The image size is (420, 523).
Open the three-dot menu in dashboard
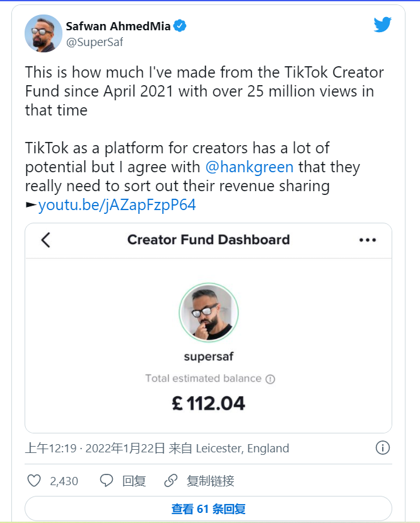pos(367,240)
